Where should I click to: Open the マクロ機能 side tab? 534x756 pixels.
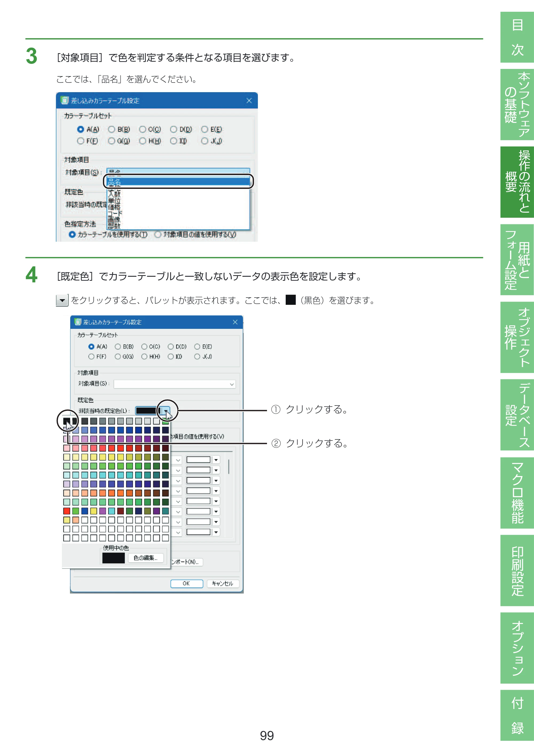click(517, 493)
